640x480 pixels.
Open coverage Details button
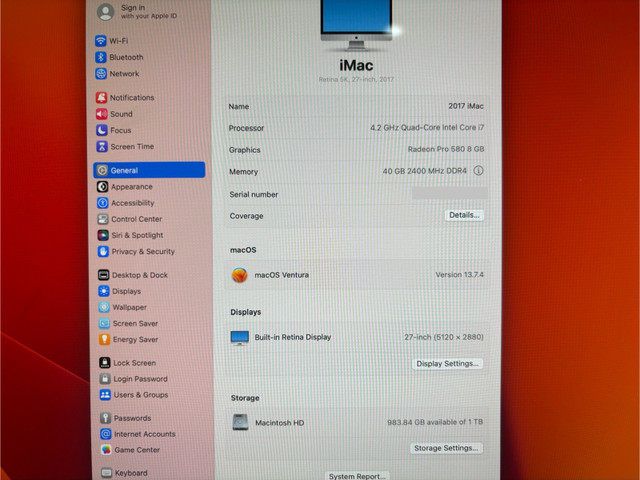(464, 215)
